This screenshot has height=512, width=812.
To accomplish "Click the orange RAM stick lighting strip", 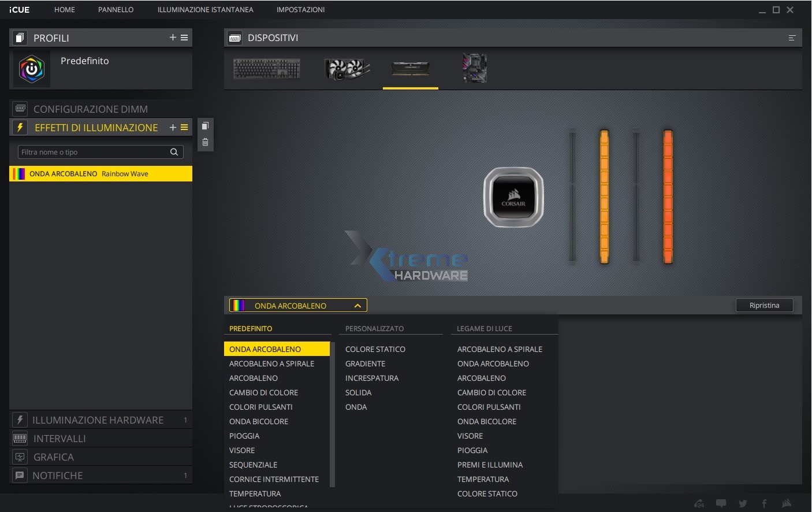I will (x=668, y=196).
